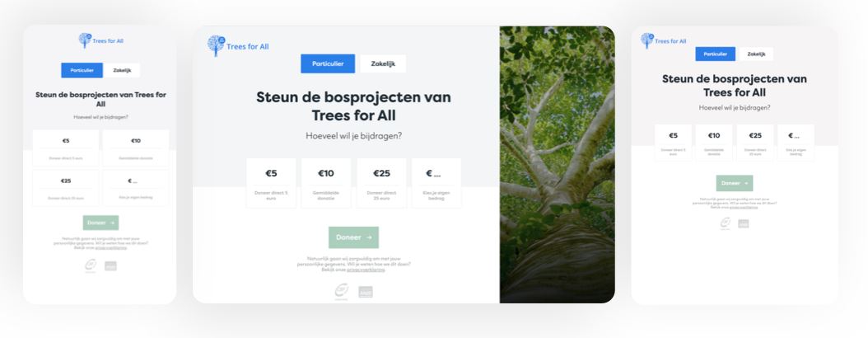Click the CBF certification badge in left mockup
This screenshot has width=868, height=338.
pyautogui.click(x=91, y=265)
